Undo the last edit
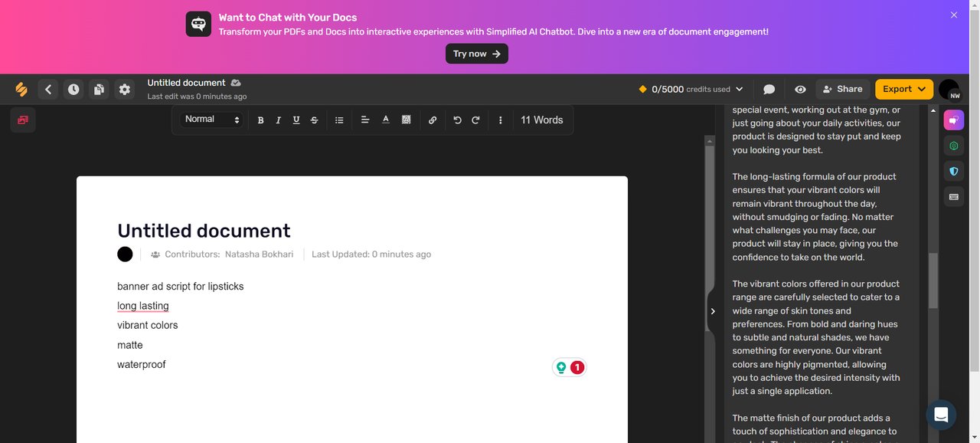Viewport: 980px width, 443px height. coord(457,120)
